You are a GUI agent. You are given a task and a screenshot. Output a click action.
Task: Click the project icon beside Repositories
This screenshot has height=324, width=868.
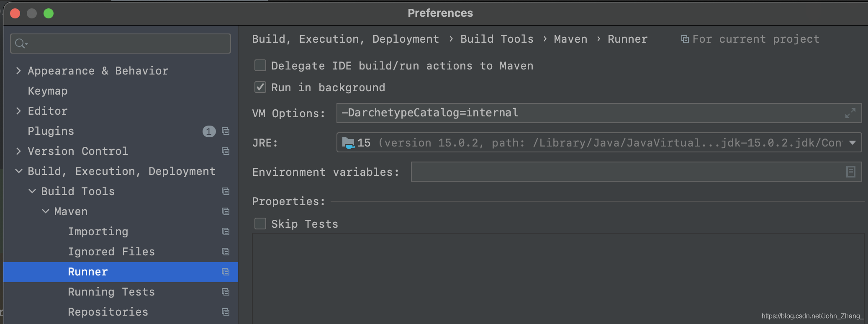click(226, 312)
